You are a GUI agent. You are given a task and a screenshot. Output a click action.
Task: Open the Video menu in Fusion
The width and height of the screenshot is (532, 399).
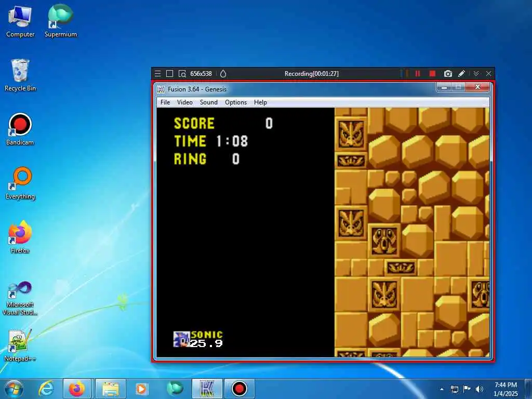coord(185,102)
